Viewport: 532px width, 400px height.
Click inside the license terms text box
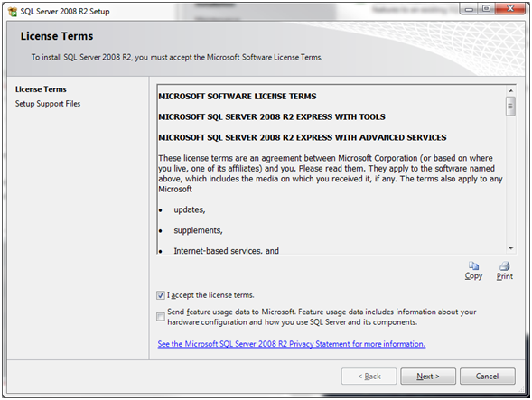(331, 169)
